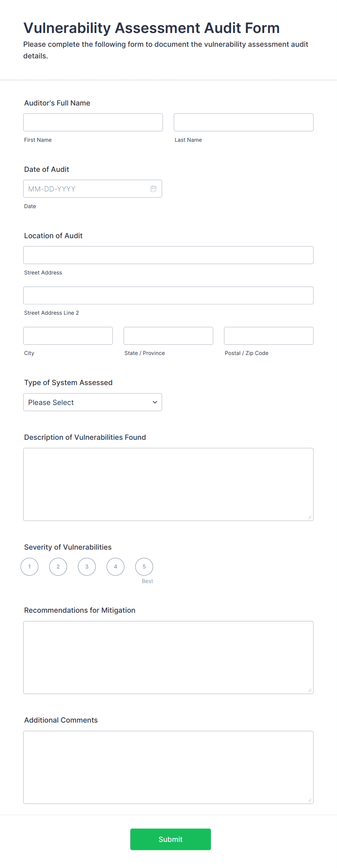Screen dimensions: 337x868
Task: Select severity rating 2
Action: tap(58, 566)
